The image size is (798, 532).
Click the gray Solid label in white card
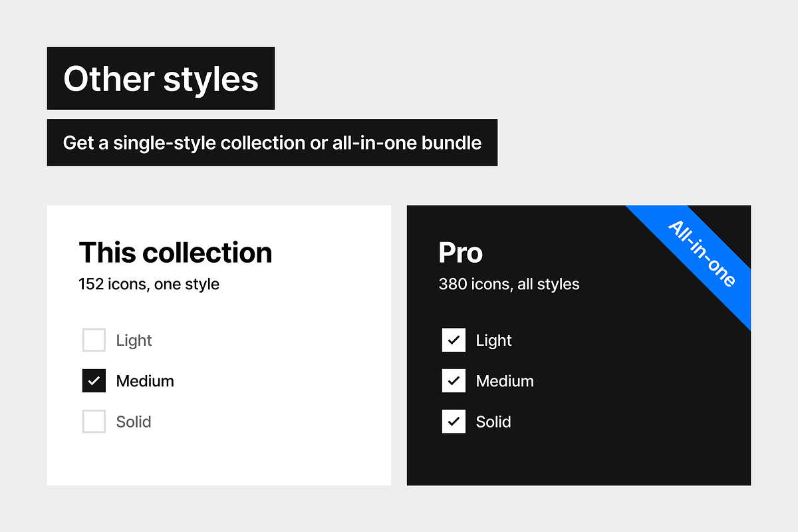[x=134, y=422]
